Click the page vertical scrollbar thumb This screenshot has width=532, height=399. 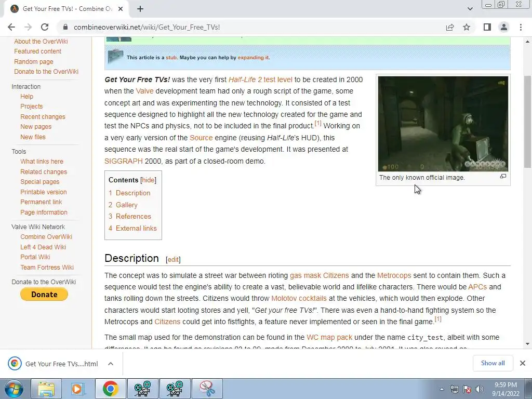(x=527, y=122)
